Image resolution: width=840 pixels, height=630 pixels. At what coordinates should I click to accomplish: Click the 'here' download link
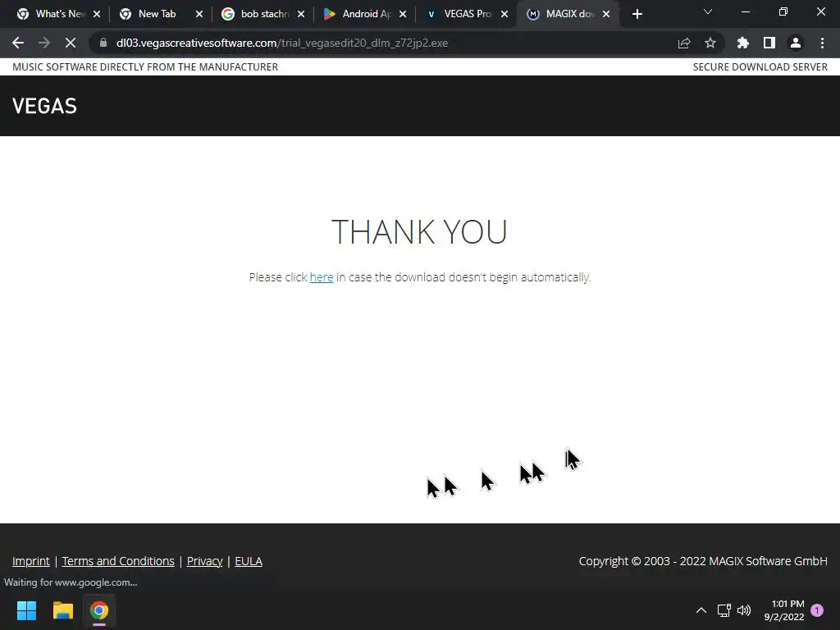coord(322,277)
